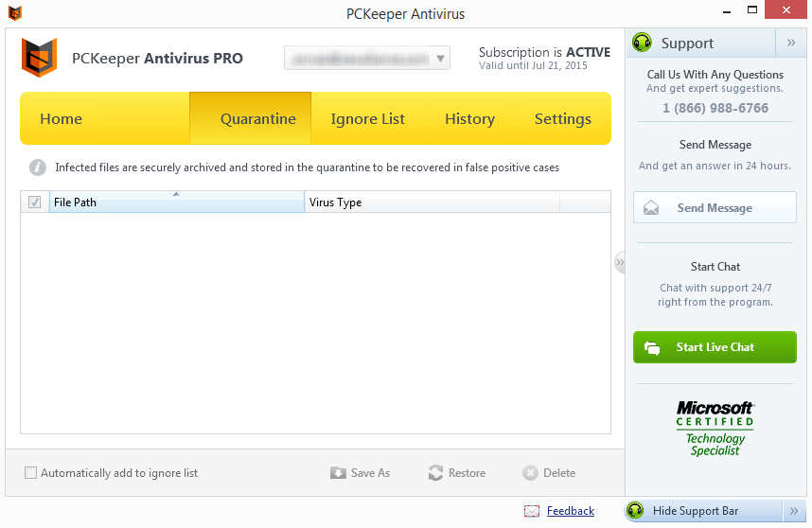Click the side panel collapse arrow handle

pyautogui.click(x=619, y=262)
